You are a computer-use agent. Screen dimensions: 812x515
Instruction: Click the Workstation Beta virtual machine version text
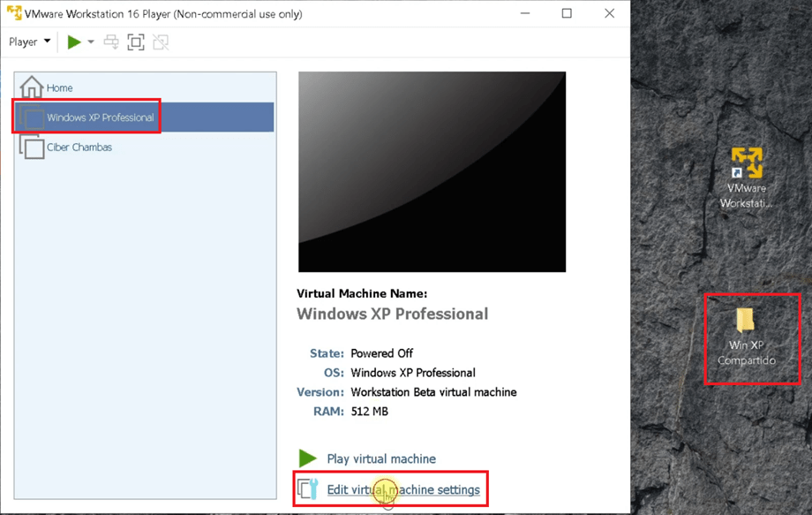tap(433, 392)
